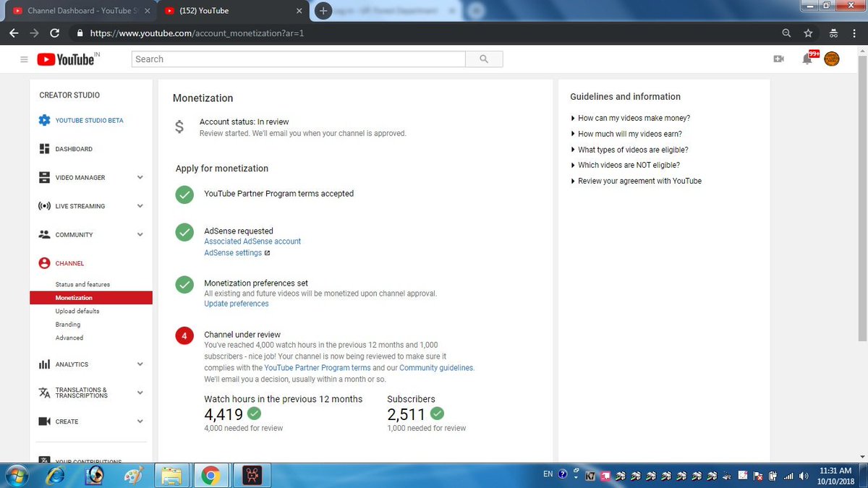Open Chrome from the taskbar
Screen dimensions: 868x488
coord(210,475)
